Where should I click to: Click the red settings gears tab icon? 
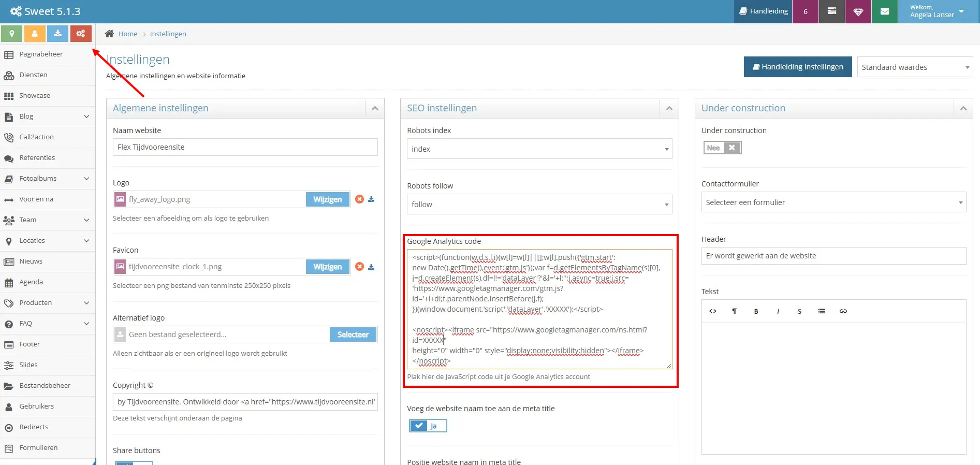81,34
